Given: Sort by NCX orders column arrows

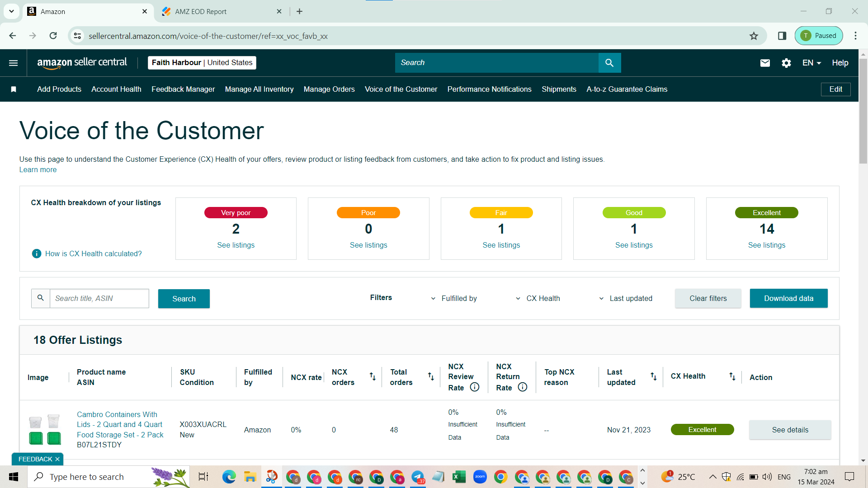Looking at the screenshot, I should click(373, 376).
